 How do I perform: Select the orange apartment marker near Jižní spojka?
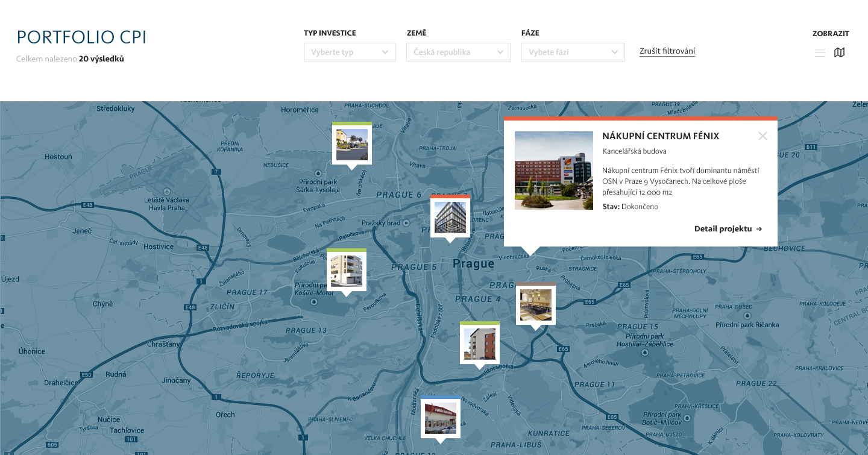(x=480, y=344)
